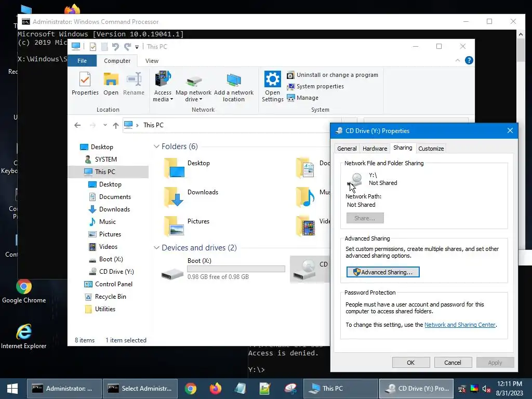Click the quick access Undo icon
Screen dimensions: 532x399
tap(115, 47)
